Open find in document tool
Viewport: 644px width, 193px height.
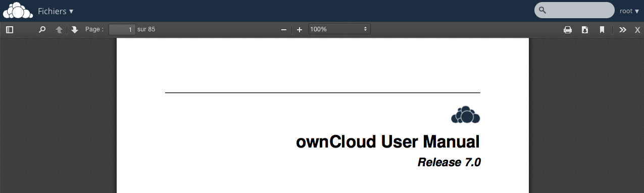(42, 30)
